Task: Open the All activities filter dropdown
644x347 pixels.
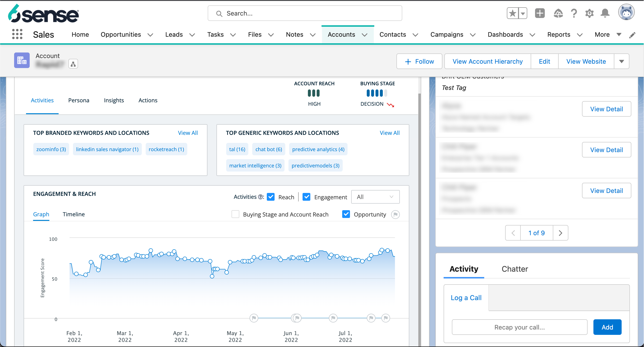Action: (x=375, y=197)
